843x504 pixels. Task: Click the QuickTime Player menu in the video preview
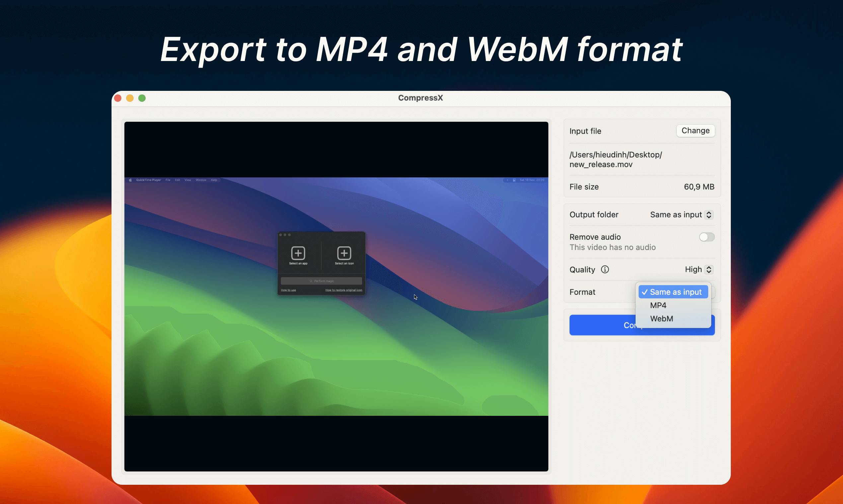[149, 180]
